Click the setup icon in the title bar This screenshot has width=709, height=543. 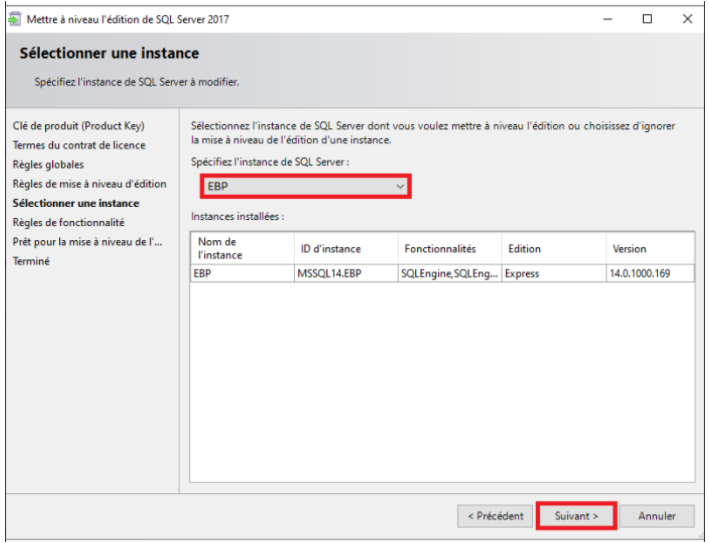[14, 19]
